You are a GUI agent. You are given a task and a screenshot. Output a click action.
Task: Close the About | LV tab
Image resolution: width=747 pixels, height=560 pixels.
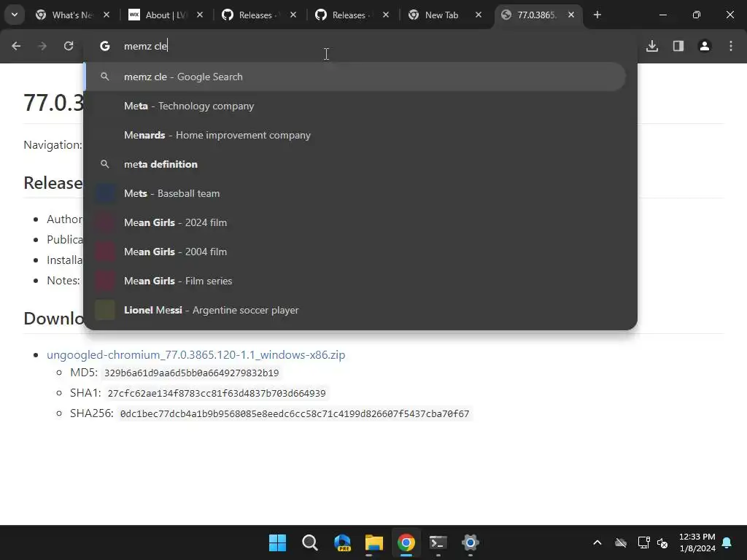(200, 15)
